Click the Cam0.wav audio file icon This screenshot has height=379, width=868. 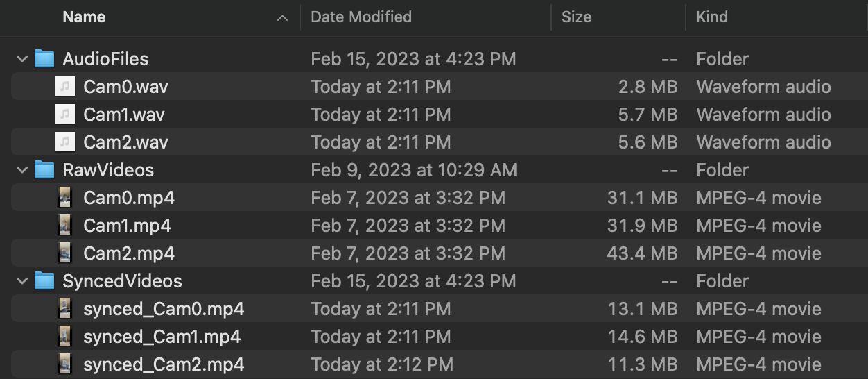tap(65, 87)
